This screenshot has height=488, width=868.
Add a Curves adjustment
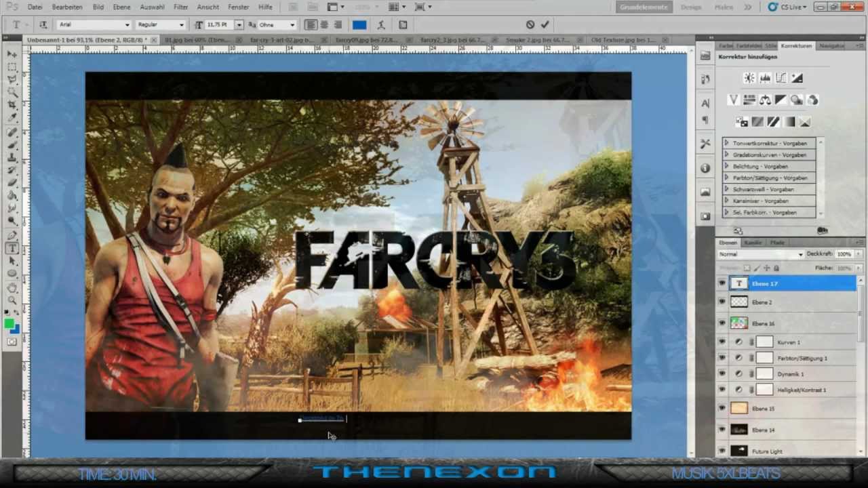click(x=781, y=79)
